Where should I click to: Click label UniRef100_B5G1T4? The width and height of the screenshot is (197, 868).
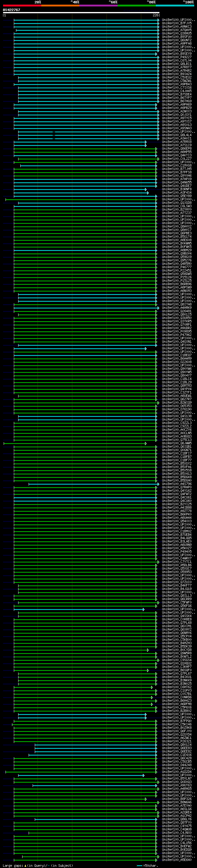tap(177, 237)
